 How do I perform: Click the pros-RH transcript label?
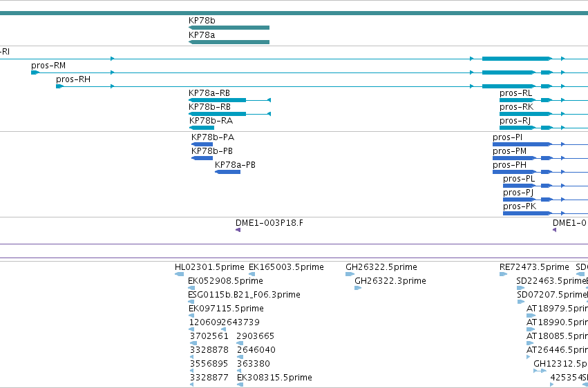[x=73, y=79]
